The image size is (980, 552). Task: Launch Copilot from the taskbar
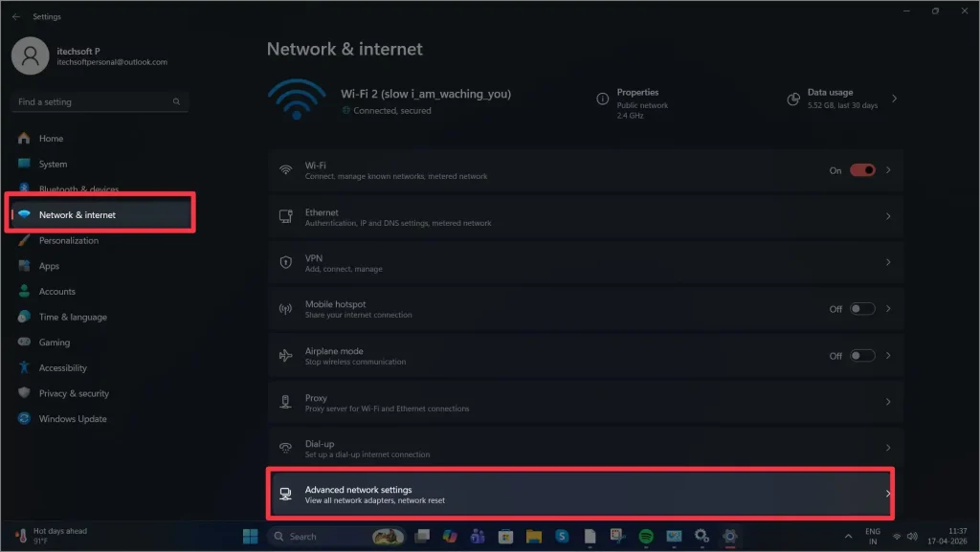(x=450, y=537)
